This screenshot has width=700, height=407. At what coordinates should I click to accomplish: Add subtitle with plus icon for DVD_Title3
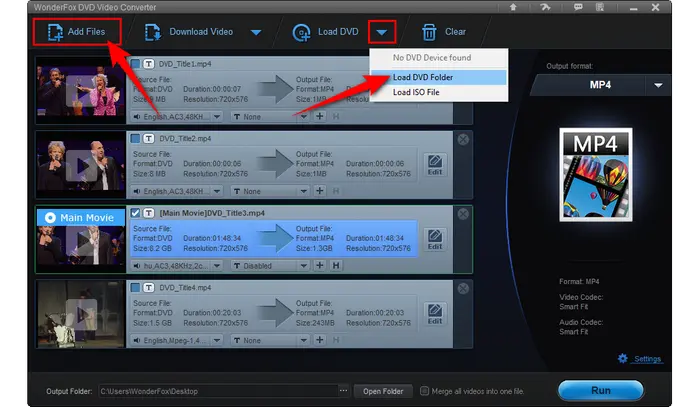(x=320, y=266)
